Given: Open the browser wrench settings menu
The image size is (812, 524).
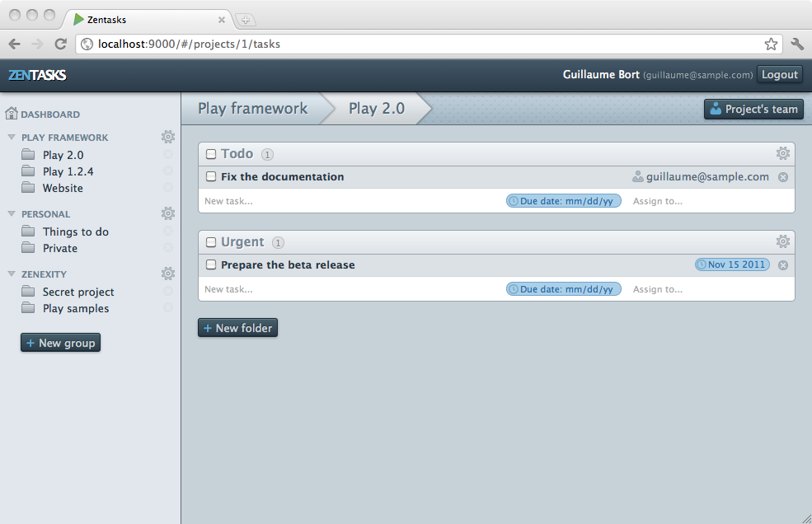Looking at the screenshot, I should pos(796,44).
